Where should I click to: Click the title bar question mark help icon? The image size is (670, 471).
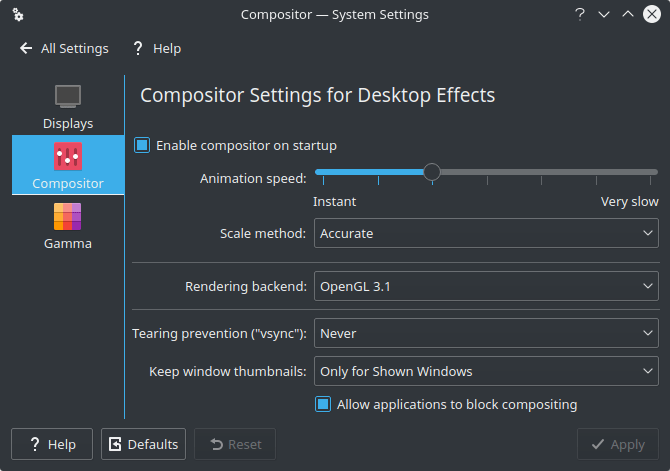tap(579, 15)
